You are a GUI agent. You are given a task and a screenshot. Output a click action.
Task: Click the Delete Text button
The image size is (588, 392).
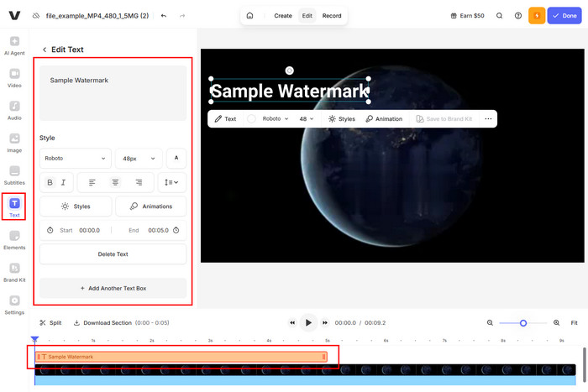pyautogui.click(x=113, y=254)
